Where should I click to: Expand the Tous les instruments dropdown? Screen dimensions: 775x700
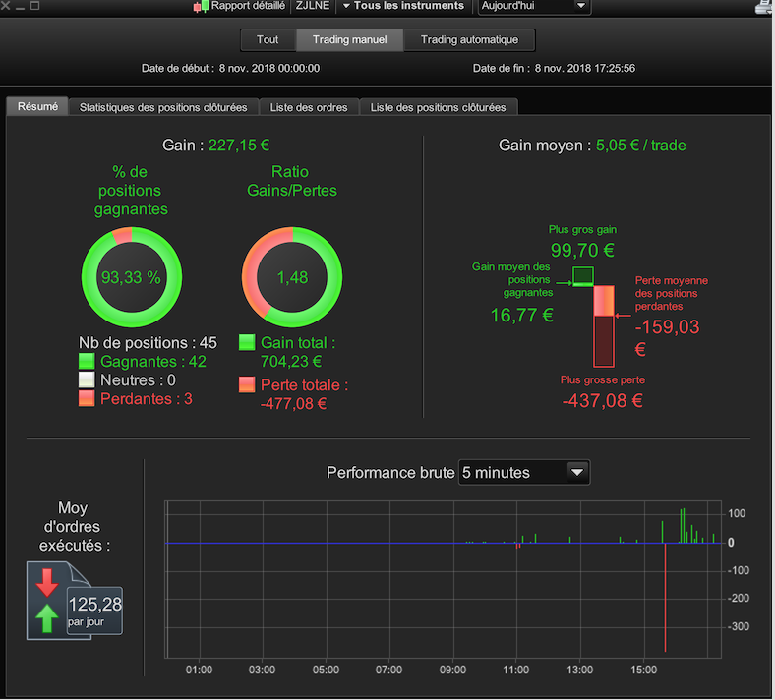[403, 6]
